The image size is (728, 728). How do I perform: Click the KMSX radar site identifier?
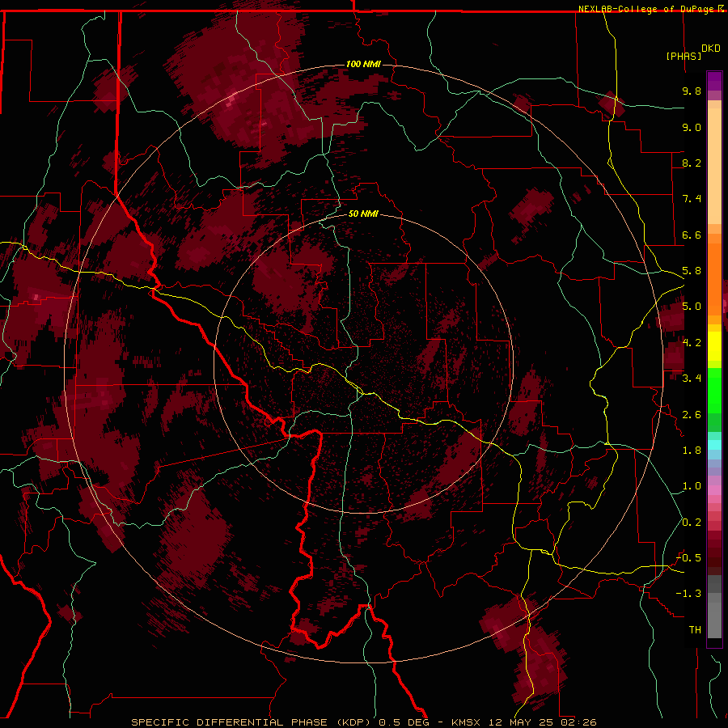click(467, 722)
